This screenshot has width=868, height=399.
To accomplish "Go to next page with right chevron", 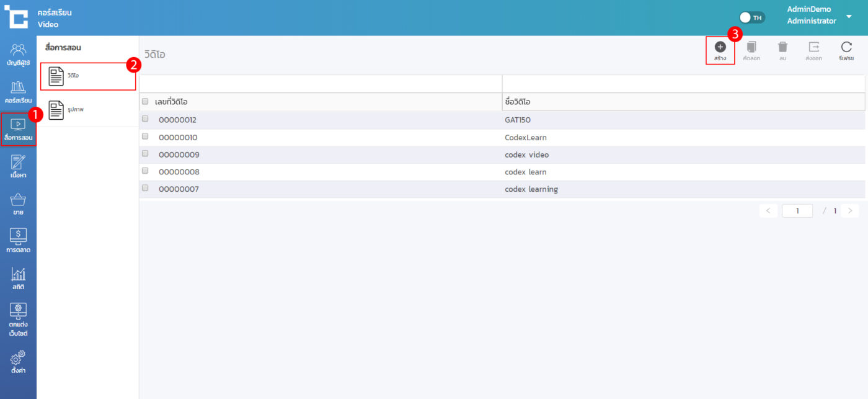I will [849, 211].
